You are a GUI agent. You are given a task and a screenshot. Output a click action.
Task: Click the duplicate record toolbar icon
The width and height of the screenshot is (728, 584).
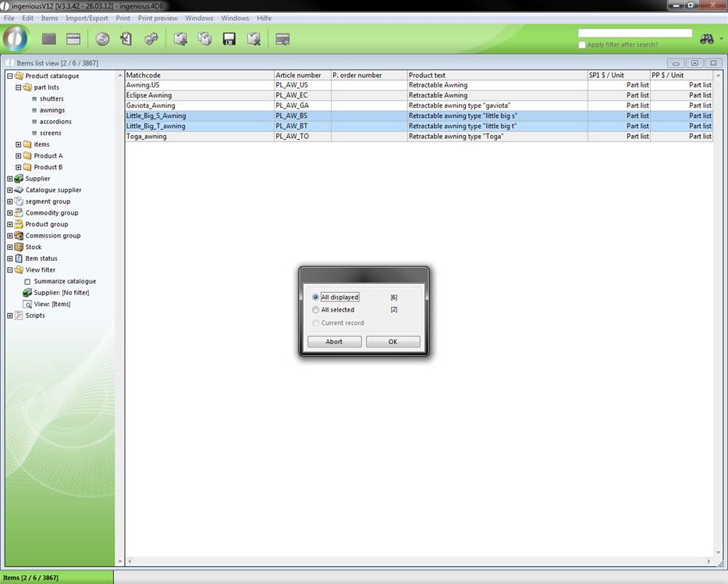(204, 39)
